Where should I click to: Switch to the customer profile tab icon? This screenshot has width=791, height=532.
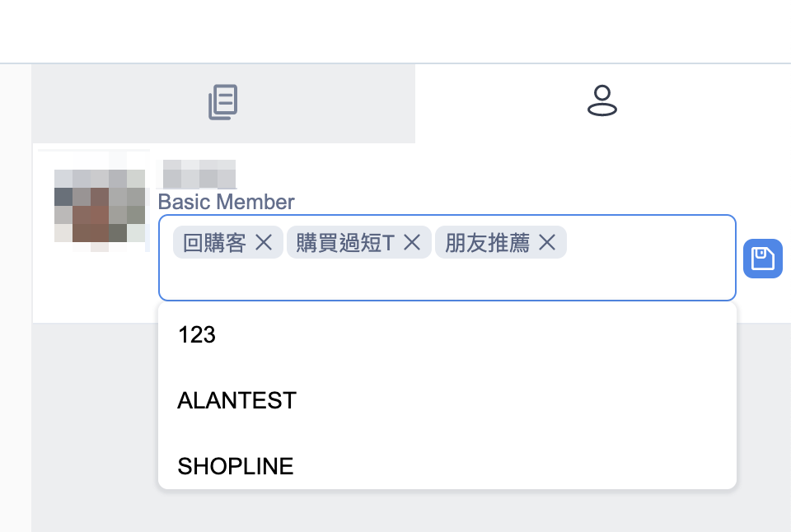pos(601,100)
